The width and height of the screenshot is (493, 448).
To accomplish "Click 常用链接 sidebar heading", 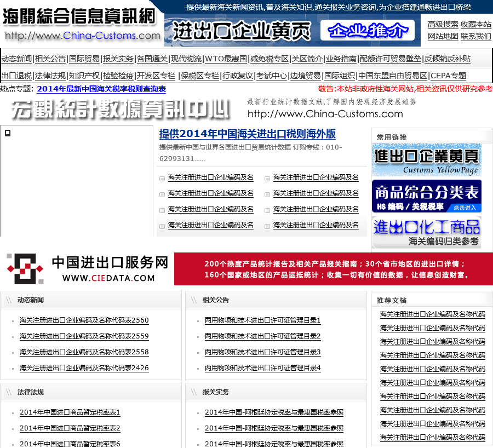I will [x=392, y=137].
